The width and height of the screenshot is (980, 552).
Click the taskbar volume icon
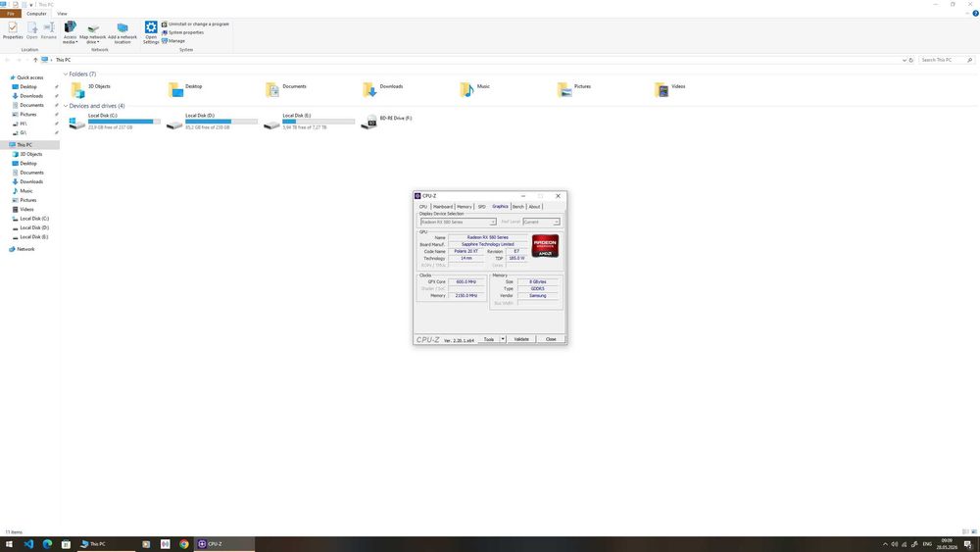pyautogui.click(x=895, y=544)
